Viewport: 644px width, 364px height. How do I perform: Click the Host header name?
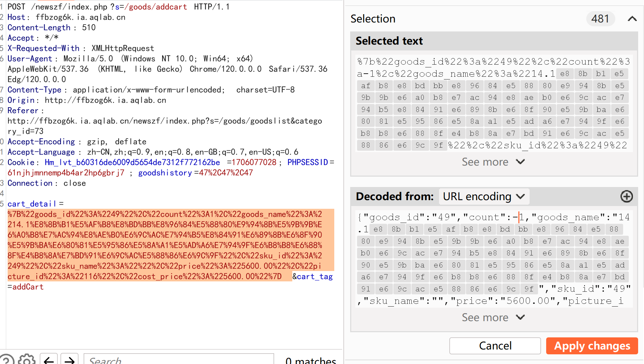[x=16, y=17]
